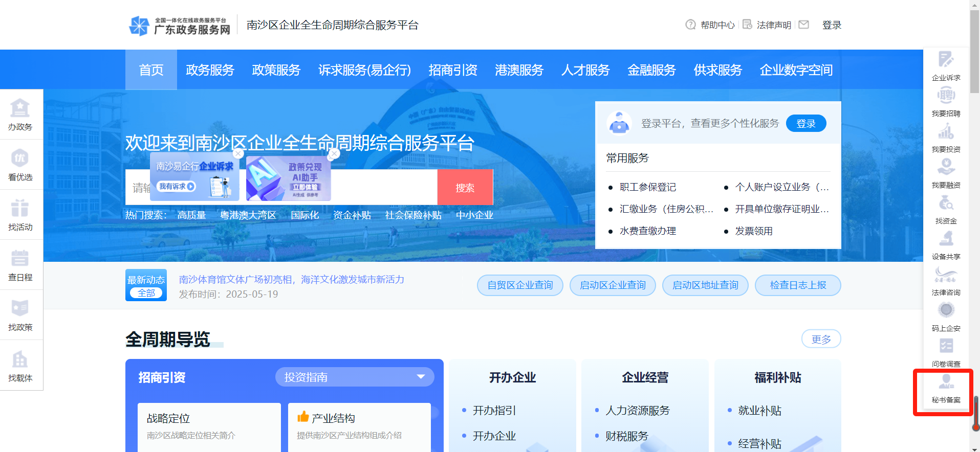Click the 看优选 sidebar icon
Viewport: 980px width, 452px height.
click(20, 159)
